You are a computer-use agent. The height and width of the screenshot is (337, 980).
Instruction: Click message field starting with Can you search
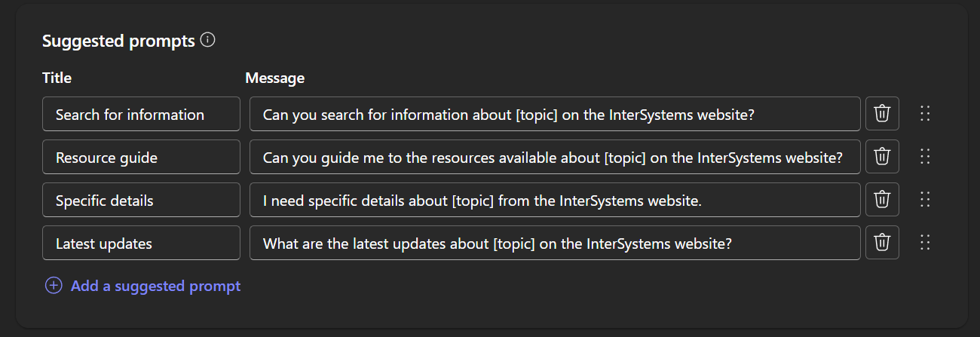[554, 114]
